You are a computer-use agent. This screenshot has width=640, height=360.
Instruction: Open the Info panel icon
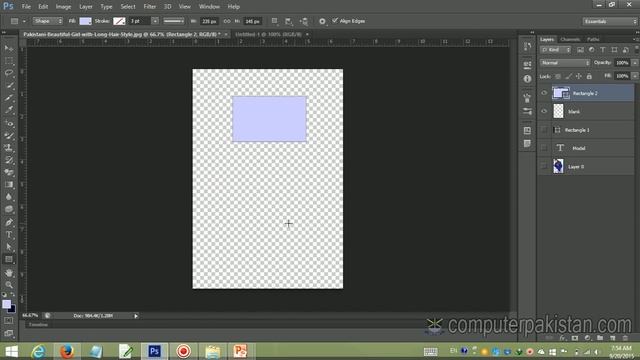527,79
